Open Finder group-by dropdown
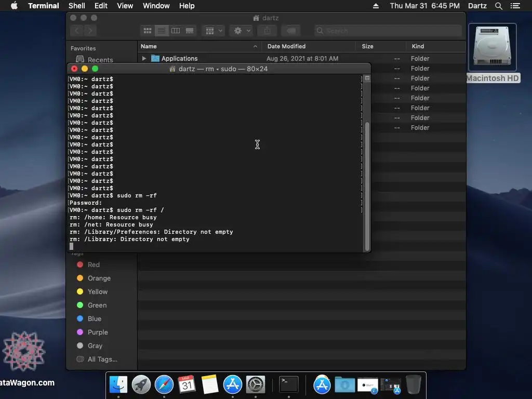The width and height of the screenshot is (532, 399). click(214, 31)
